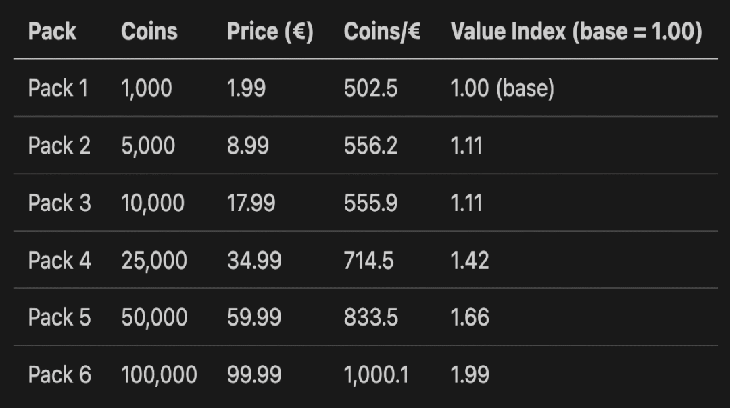Click the Coins column header

coord(149,31)
